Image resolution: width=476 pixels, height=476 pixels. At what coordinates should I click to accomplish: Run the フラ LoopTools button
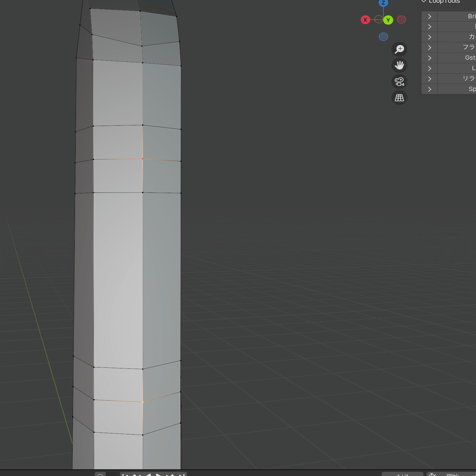point(457,47)
